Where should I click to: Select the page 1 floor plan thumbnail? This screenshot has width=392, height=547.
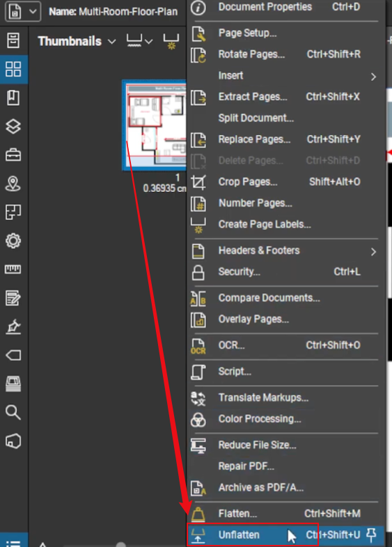[155, 125]
